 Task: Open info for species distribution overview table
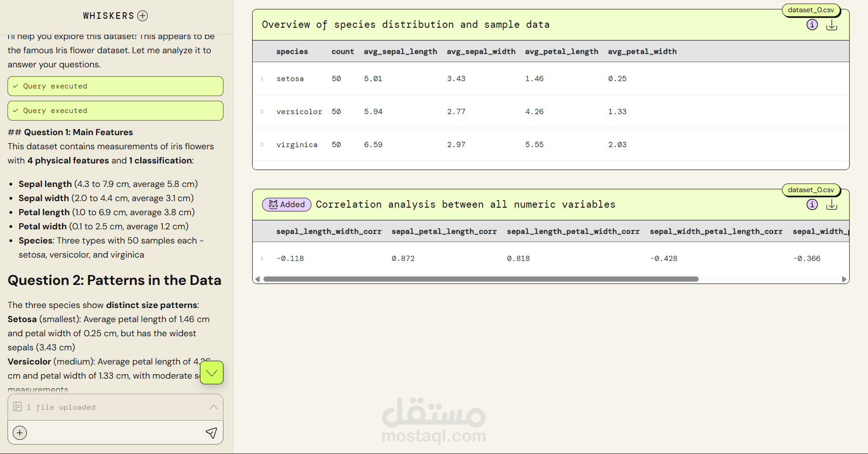[x=812, y=24]
